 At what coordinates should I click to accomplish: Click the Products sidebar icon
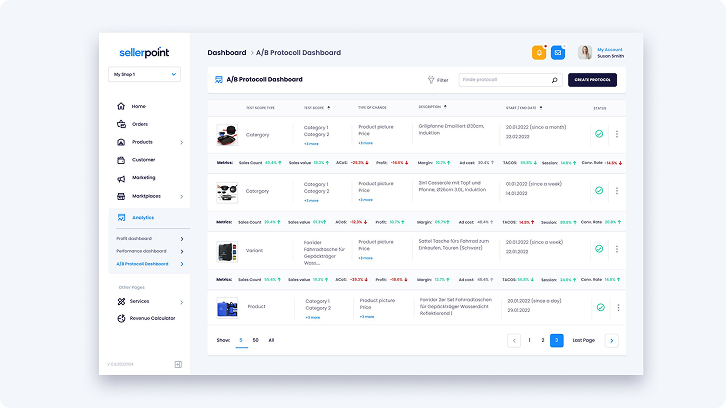121,142
